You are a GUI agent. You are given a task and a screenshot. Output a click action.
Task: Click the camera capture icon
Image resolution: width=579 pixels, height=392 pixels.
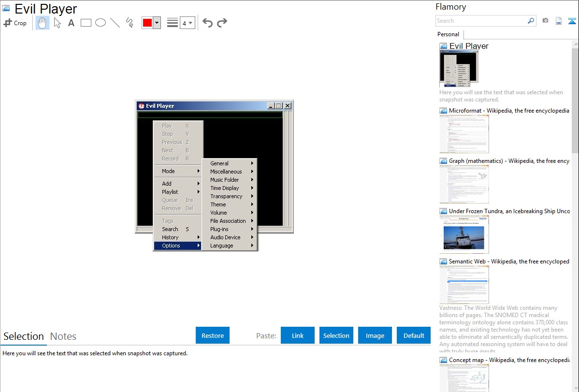coord(545,21)
